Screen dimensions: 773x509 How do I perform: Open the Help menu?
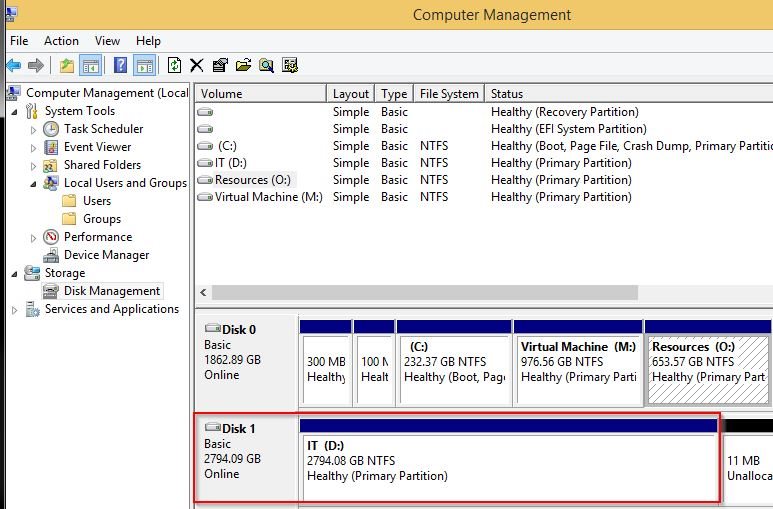(x=148, y=41)
